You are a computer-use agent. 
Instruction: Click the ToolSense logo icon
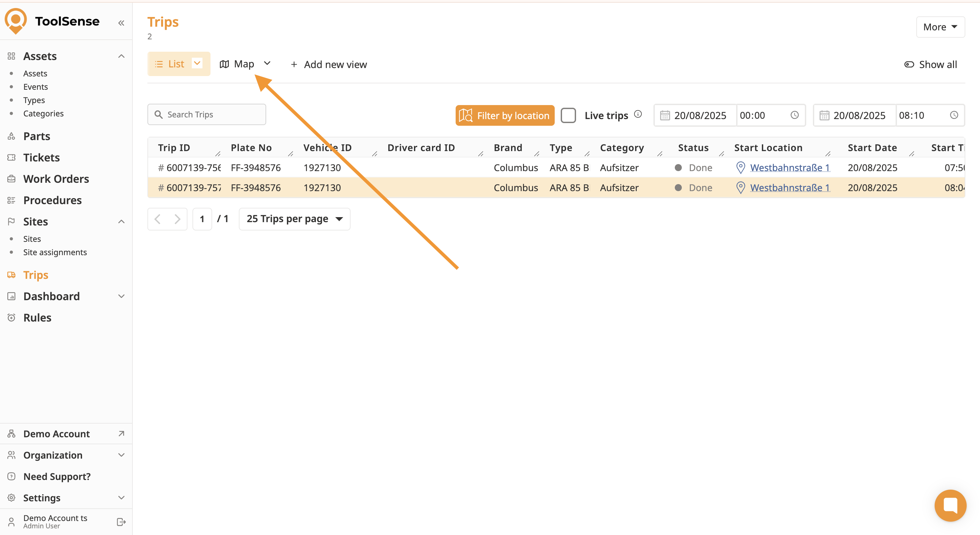16,21
